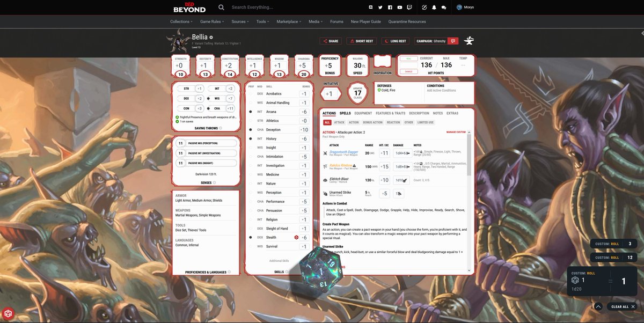Image resolution: width=644 pixels, height=323 pixels.
Task: Open the notifications bell icon
Action: 434,8
